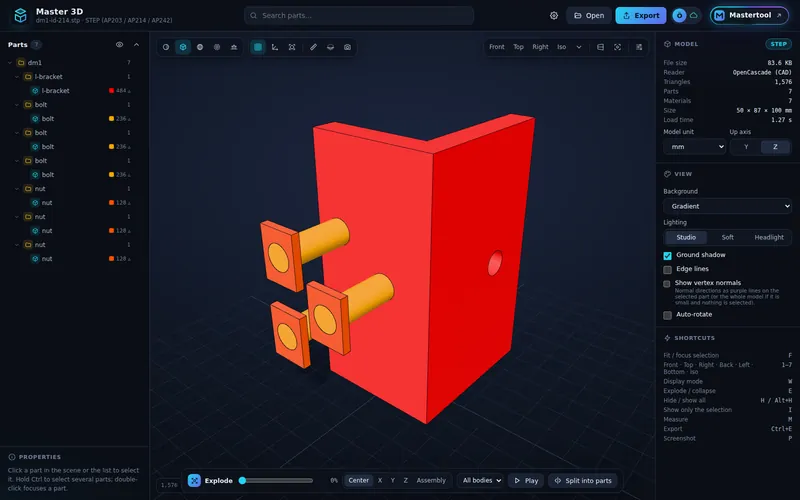
Task: Click the Export button
Action: coord(641,15)
